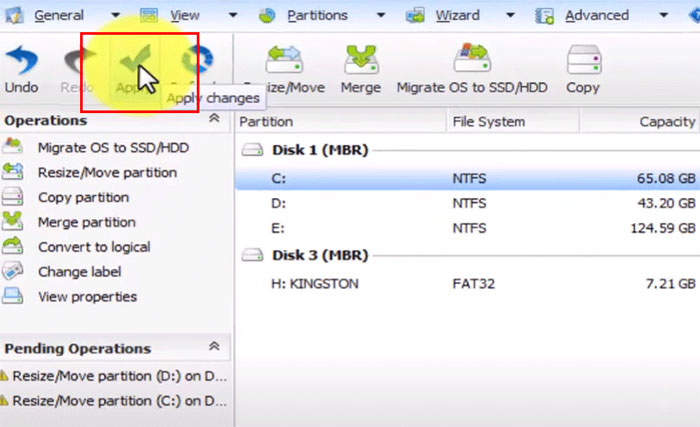Click Copy partition icon in Operations
Screen dimensions: 700x427
[12, 197]
